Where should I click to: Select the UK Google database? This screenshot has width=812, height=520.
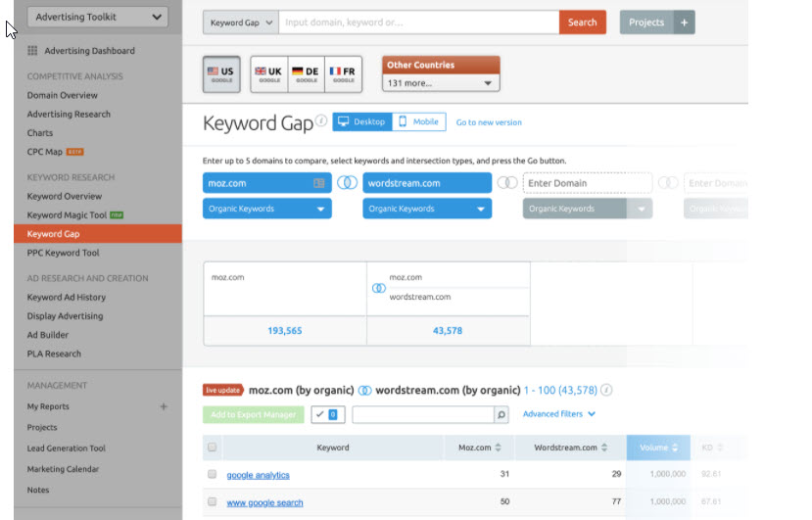pos(268,74)
